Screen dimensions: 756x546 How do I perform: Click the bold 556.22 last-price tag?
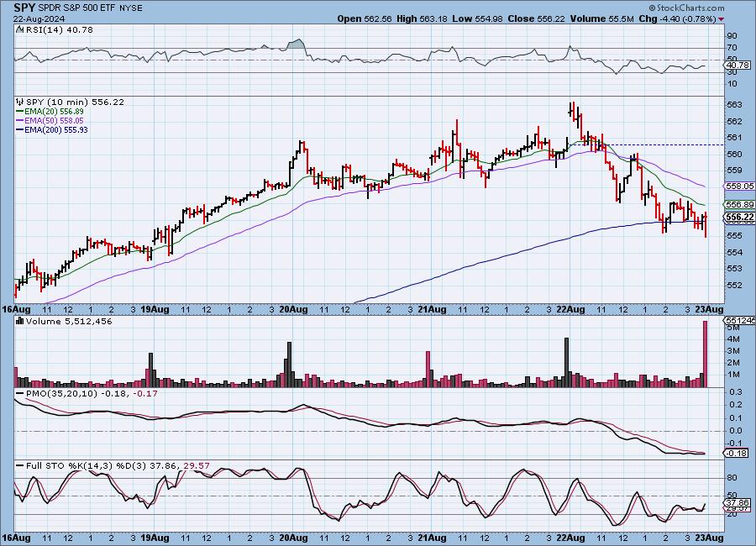coord(739,218)
